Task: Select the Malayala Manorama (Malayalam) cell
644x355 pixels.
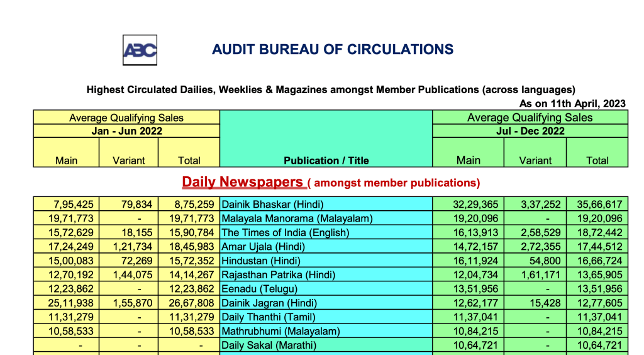Action: coord(297,218)
